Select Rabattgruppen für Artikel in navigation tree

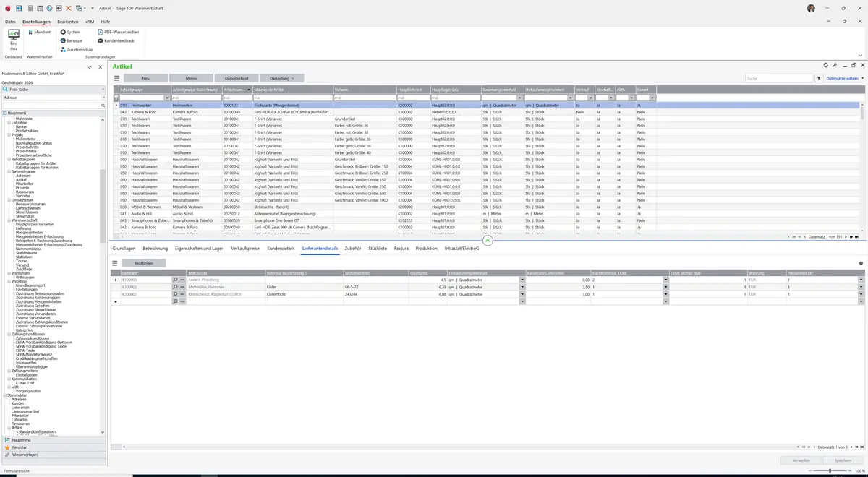(x=37, y=163)
